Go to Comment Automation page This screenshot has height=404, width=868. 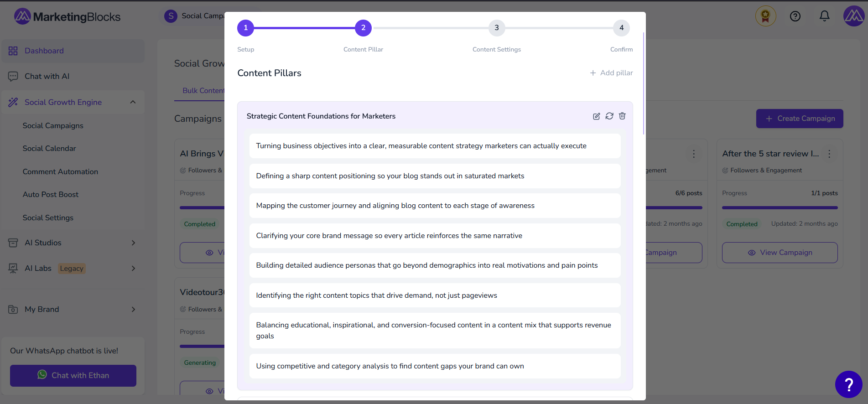pyautogui.click(x=60, y=172)
